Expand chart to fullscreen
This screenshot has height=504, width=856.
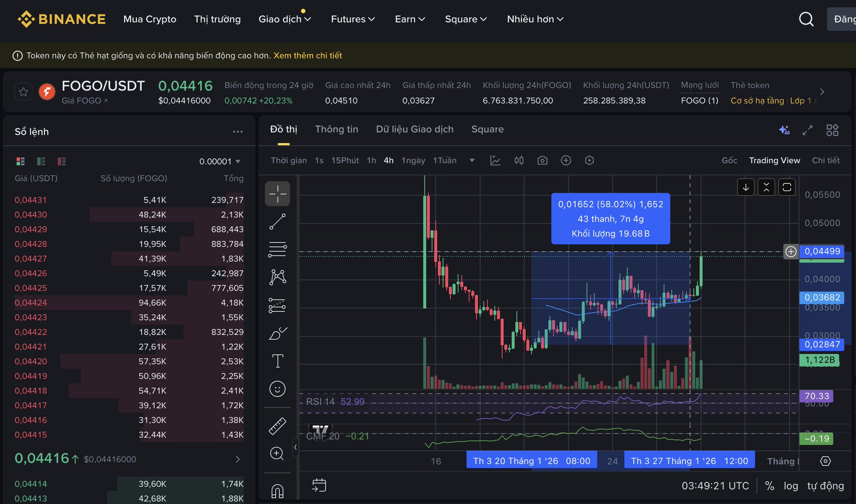click(808, 130)
